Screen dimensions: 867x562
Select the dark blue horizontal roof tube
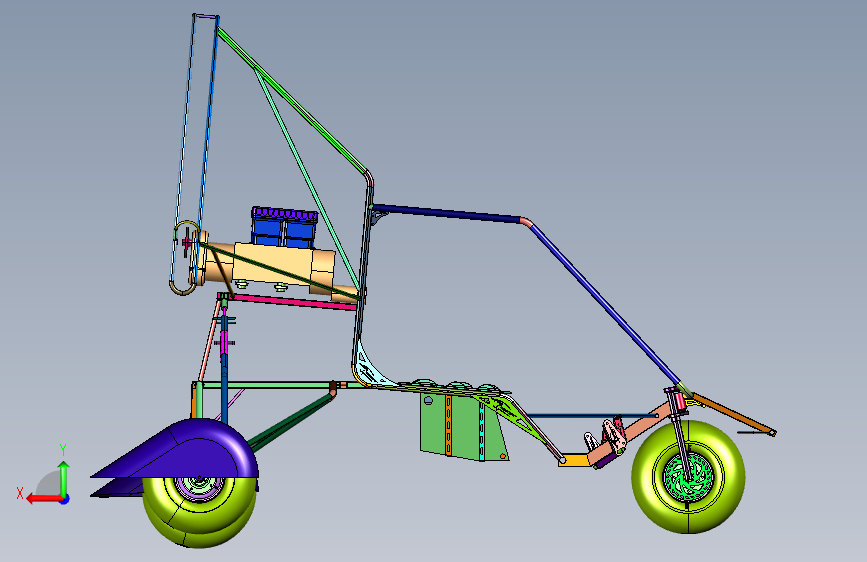pyautogui.click(x=446, y=213)
